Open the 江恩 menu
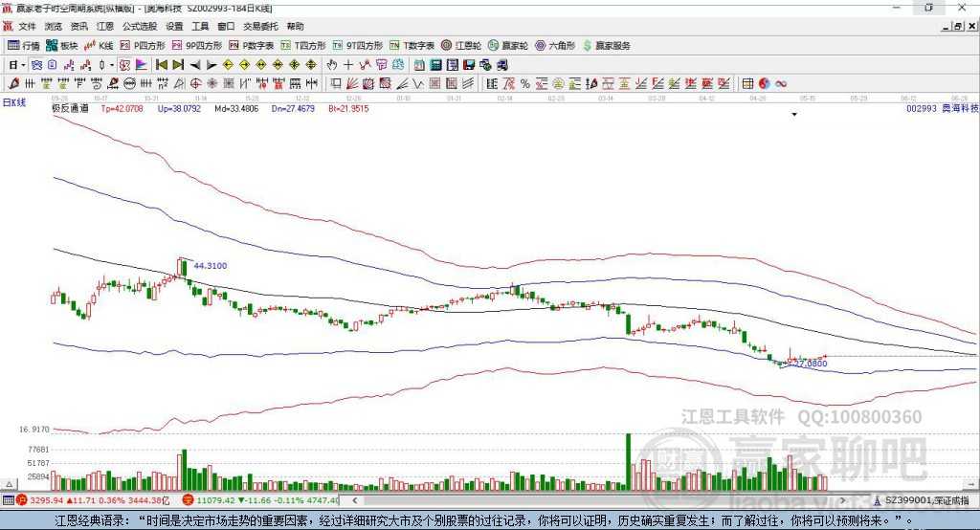The height and width of the screenshot is (530, 980). pos(103,27)
